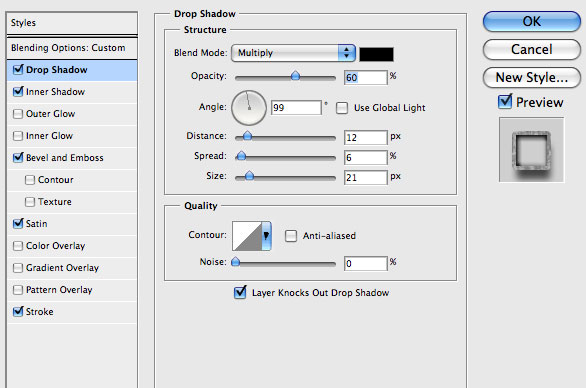The width and height of the screenshot is (586, 388).
Task: Click the Size value field
Action: 366,177
